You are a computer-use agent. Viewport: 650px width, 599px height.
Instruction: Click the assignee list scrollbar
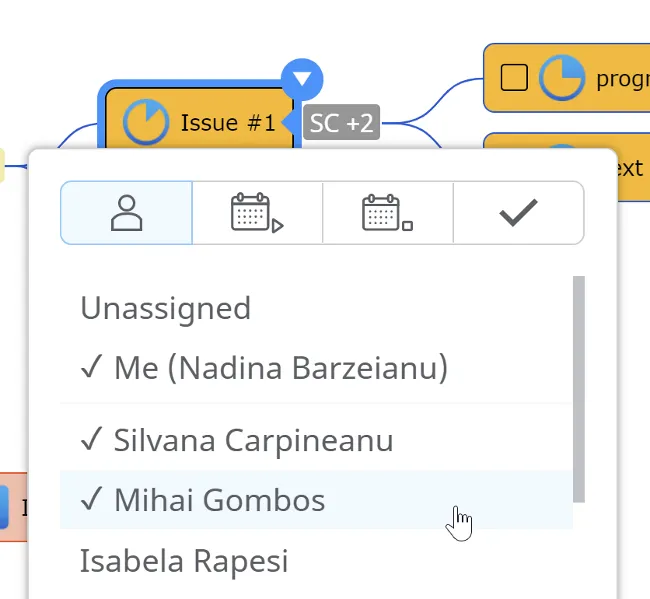(579, 390)
